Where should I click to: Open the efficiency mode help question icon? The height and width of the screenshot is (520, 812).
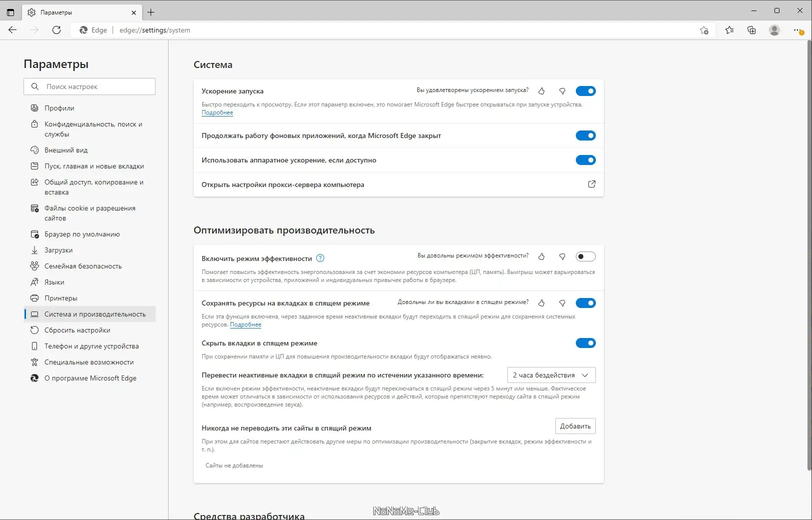pos(321,258)
